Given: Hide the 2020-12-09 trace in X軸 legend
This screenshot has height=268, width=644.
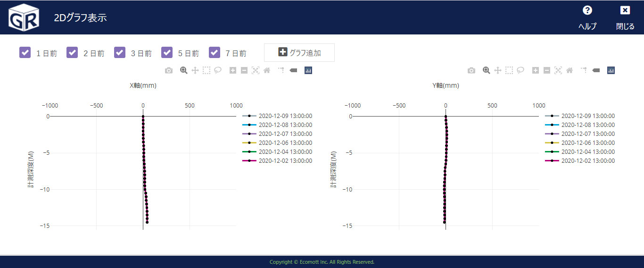Looking at the screenshot, I should 277,116.
